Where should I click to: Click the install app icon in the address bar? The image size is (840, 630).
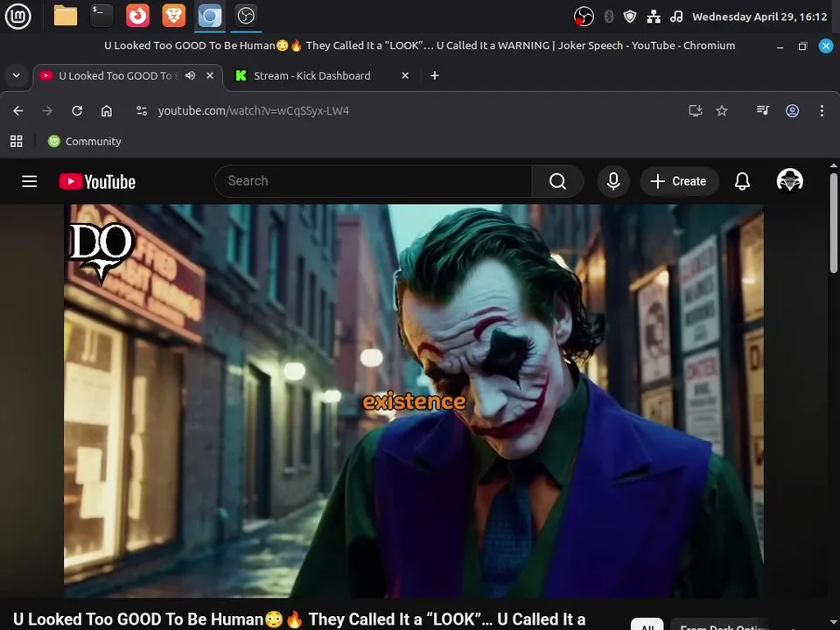(696, 110)
